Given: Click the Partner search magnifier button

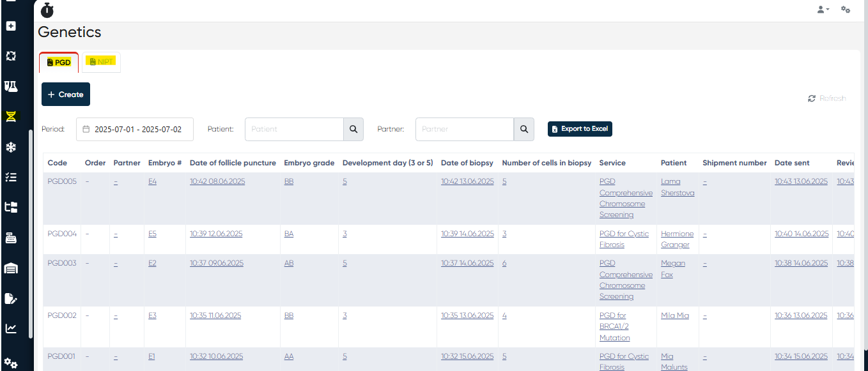Looking at the screenshot, I should point(523,129).
